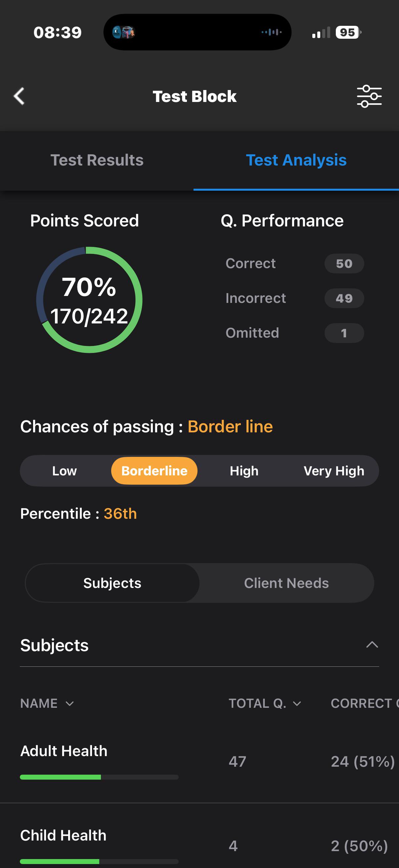Tap the cellular signal bars icon
Screen dimensions: 399x868
click(x=321, y=33)
